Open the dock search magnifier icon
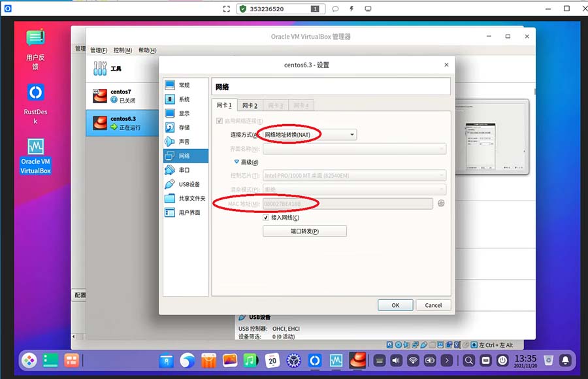This screenshot has height=379, width=588. [x=468, y=361]
